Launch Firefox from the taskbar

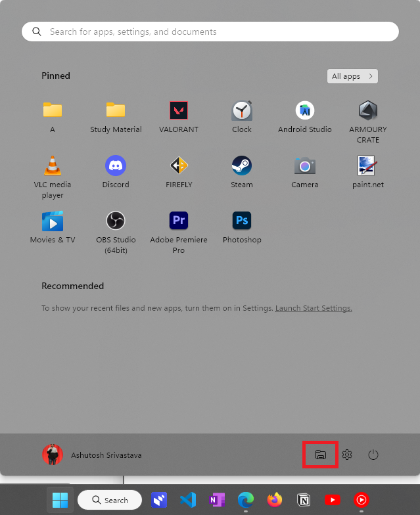point(275,500)
